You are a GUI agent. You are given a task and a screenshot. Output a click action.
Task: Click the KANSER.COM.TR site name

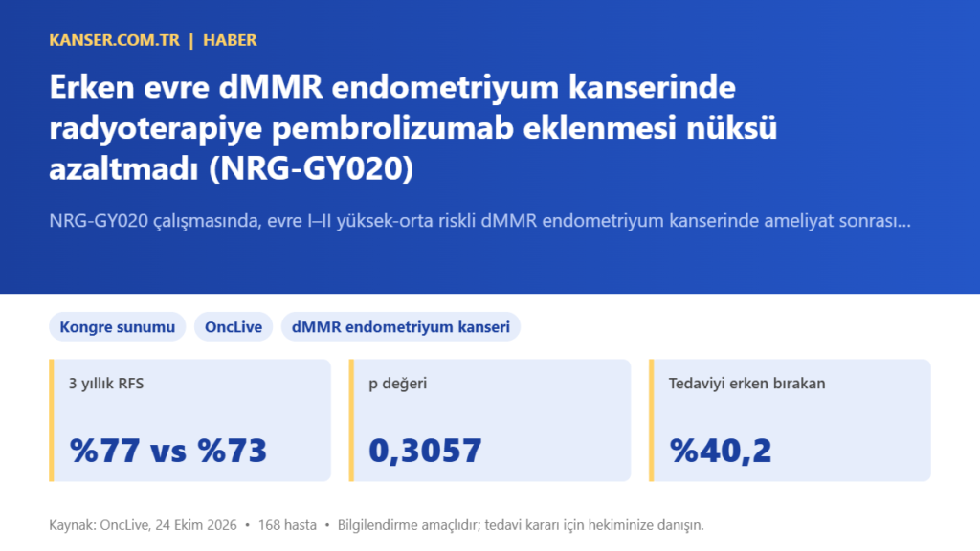coord(115,40)
